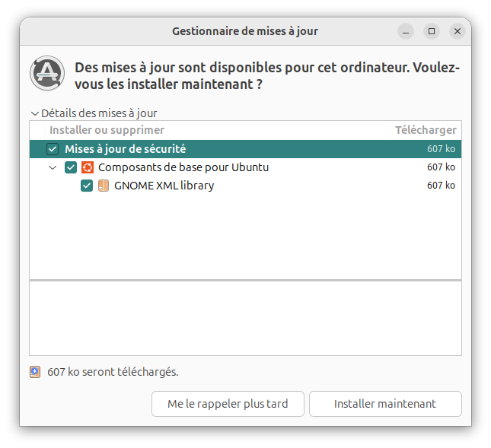Image resolution: width=491 pixels, height=448 pixels.
Task: Click 607 ko size in Mises à jour de sécurité row
Action: (441, 149)
